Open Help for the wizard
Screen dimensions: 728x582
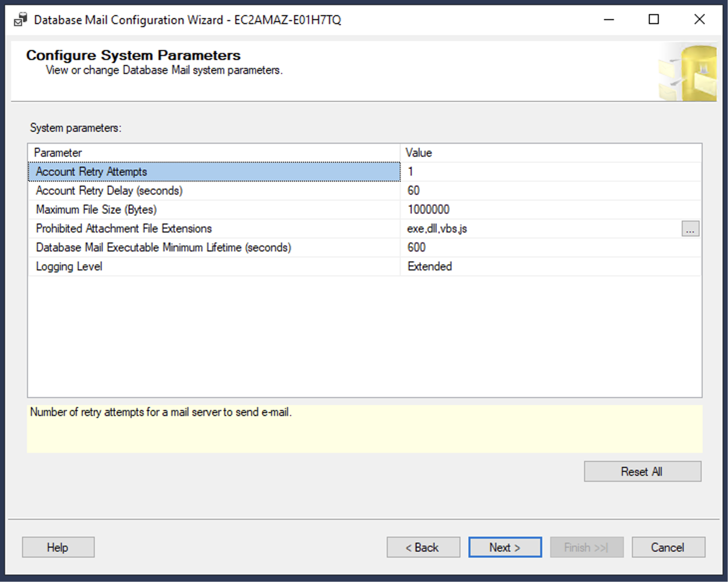coord(58,547)
